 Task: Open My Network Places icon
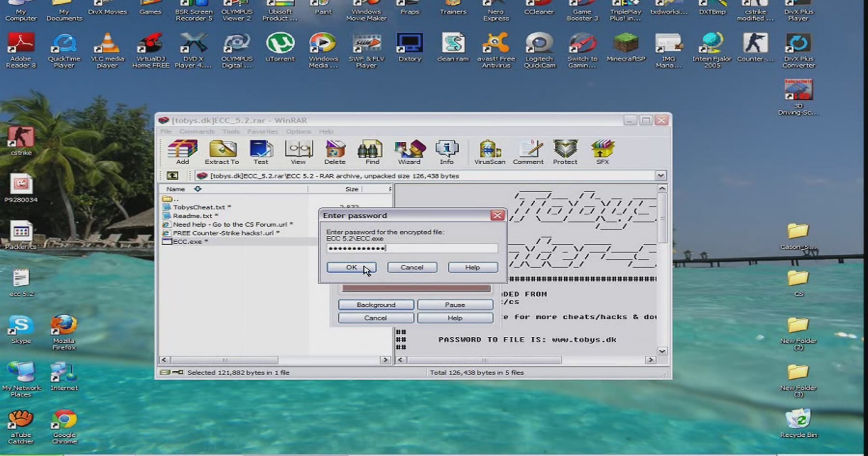pos(21,379)
